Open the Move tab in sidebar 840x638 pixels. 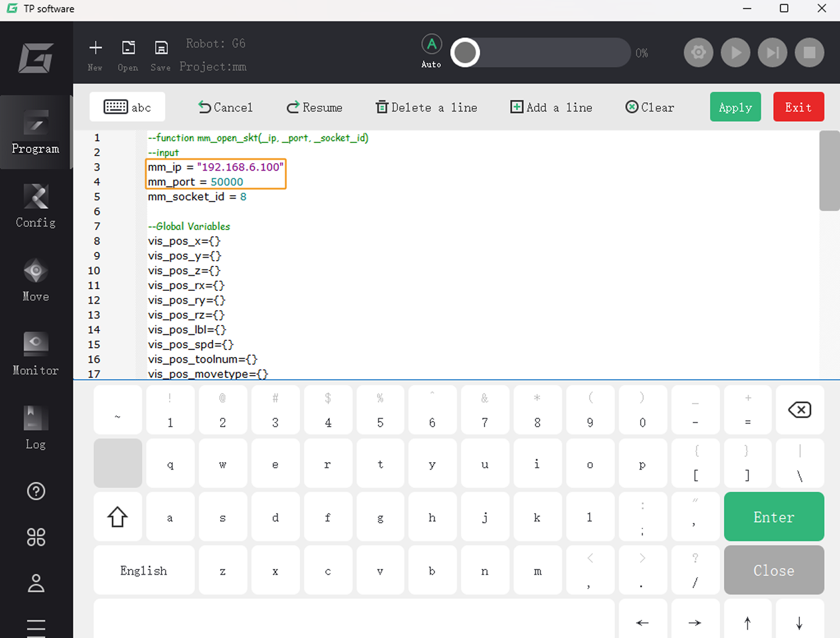point(35,280)
